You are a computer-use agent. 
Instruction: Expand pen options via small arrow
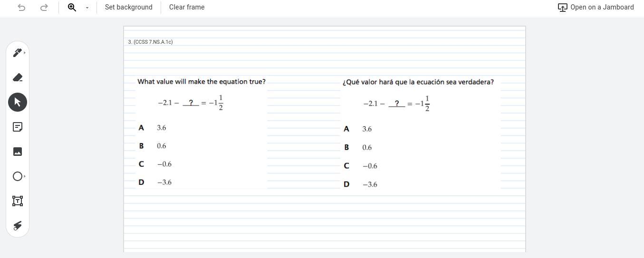pos(25,53)
